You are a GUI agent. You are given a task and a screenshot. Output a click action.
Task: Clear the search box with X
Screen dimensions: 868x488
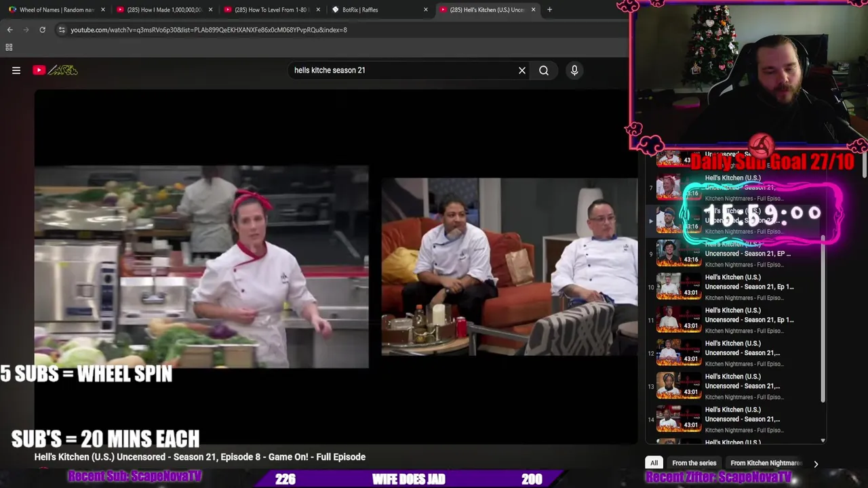click(522, 70)
